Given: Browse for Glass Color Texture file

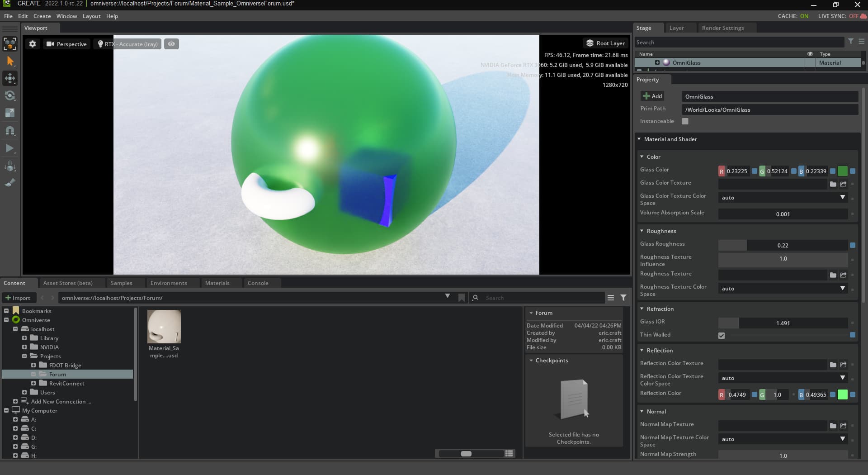Looking at the screenshot, I should click(x=833, y=184).
